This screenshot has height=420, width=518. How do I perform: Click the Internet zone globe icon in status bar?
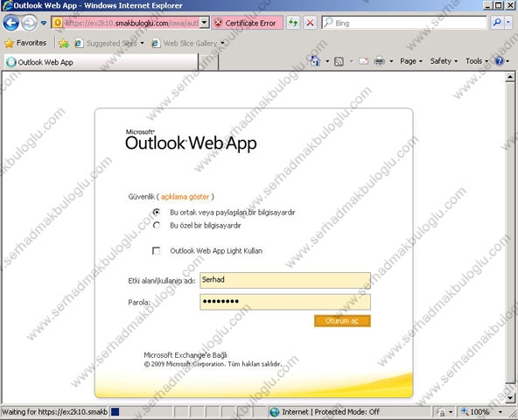pos(274,412)
